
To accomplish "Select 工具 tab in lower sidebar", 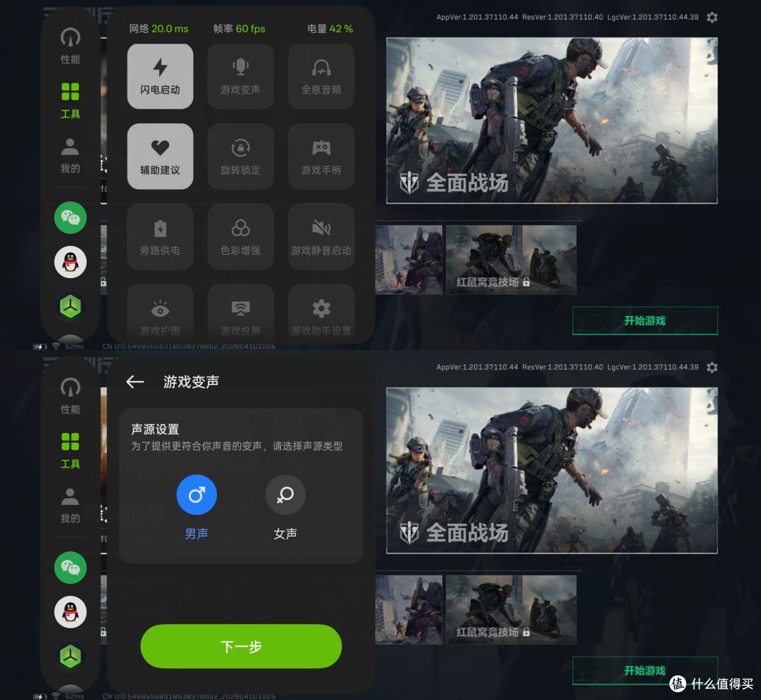I will [x=70, y=451].
